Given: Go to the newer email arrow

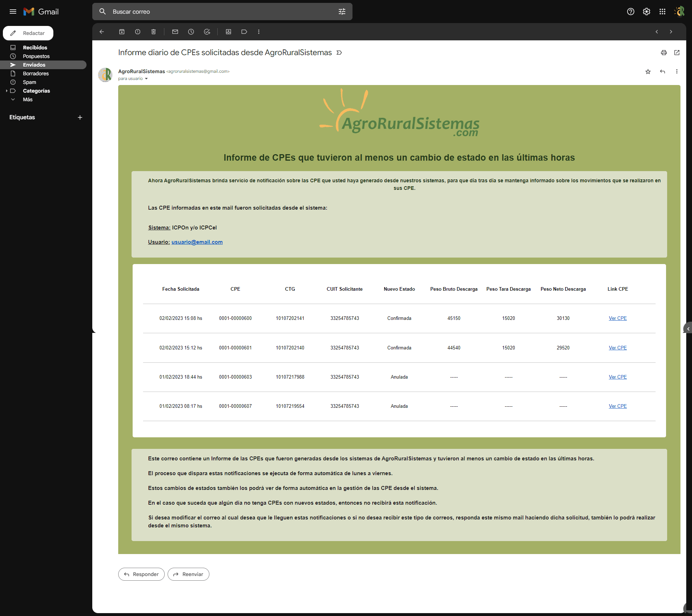Looking at the screenshot, I should 657,32.
